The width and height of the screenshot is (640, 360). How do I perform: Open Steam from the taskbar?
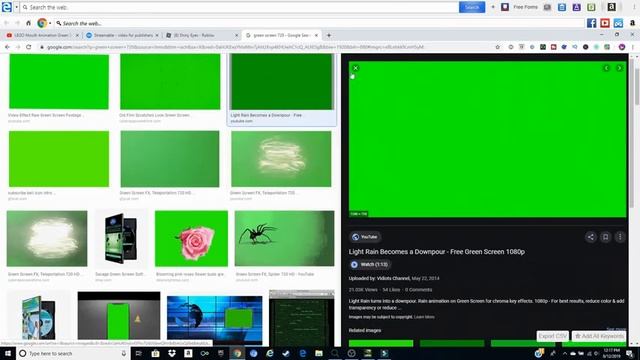(x=286, y=353)
